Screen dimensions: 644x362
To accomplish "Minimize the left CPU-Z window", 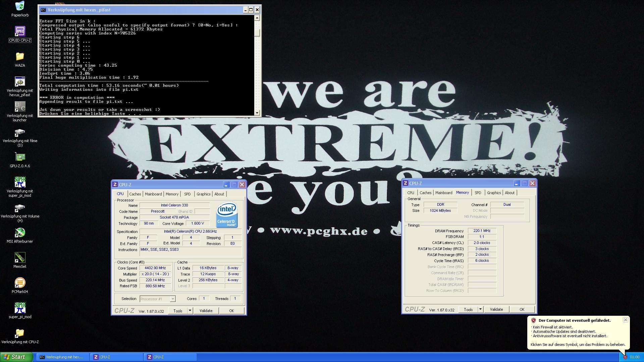I will pyautogui.click(x=226, y=185).
